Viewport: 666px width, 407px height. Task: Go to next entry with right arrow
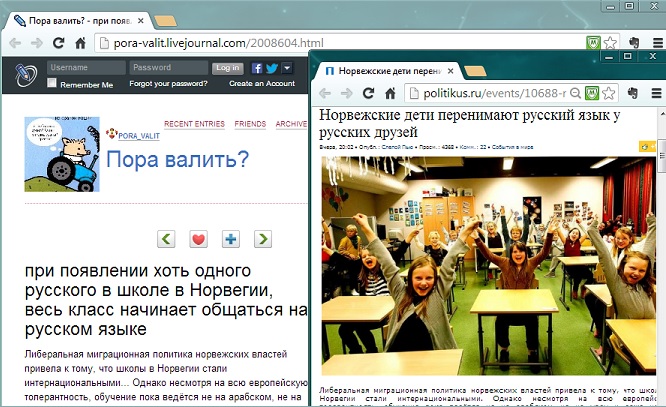[262, 239]
